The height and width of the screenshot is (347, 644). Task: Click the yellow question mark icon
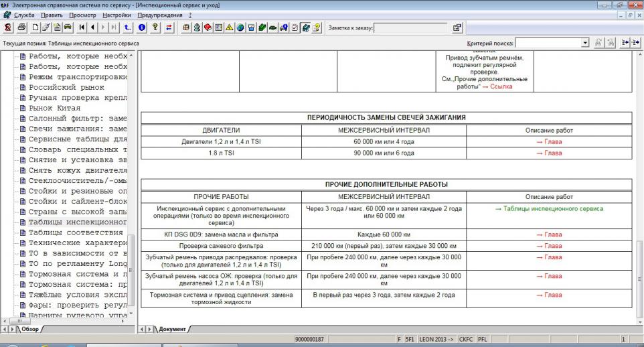coord(155,27)
